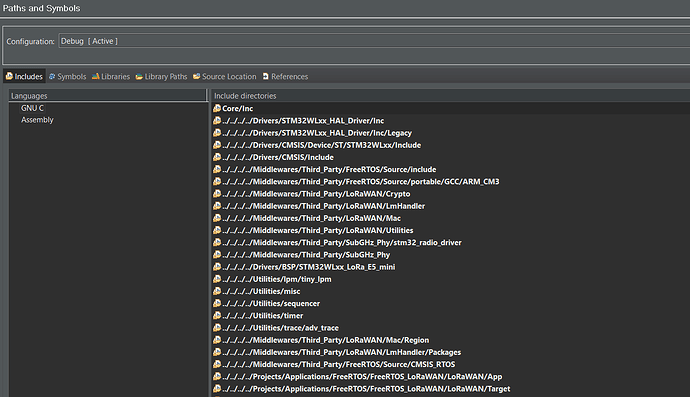Image resolution: width=690 pixels, height=397 pixels.
Task: Open the Includes tab
Action: click(x=24, y=76)
